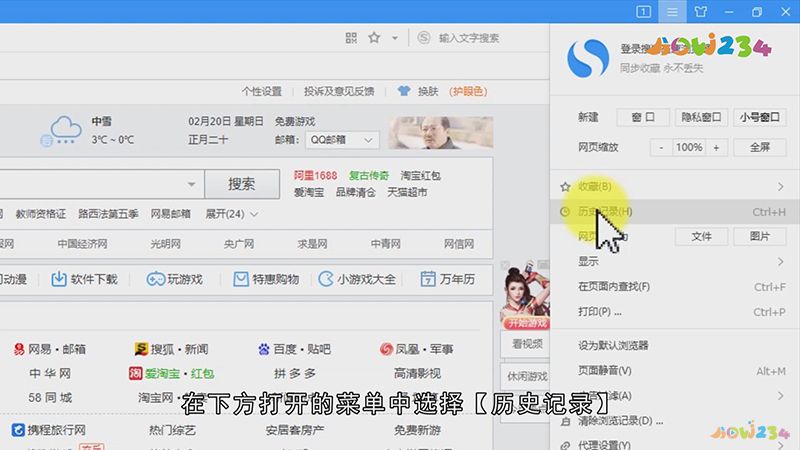Expand the 收藏 submenu arrow
The height and width of the screenshot is (450, 800).
tap(781, 187)
